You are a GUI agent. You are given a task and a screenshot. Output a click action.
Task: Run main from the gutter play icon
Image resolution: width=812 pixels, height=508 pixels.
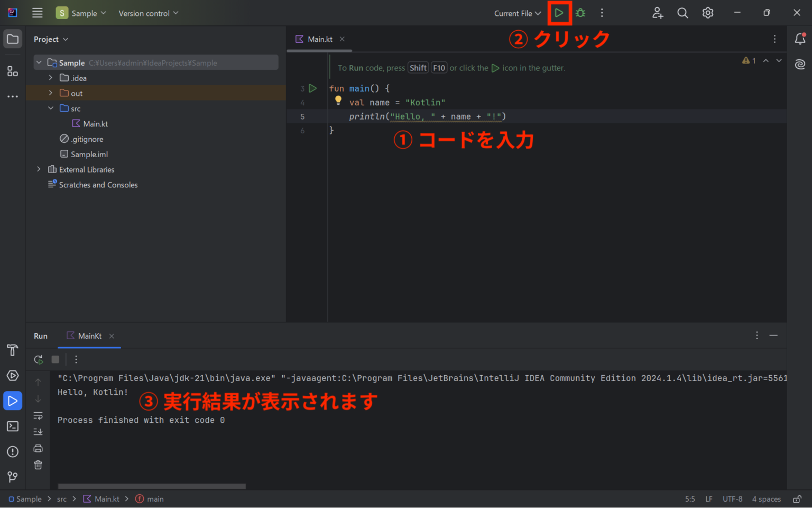tap(312, 88)
